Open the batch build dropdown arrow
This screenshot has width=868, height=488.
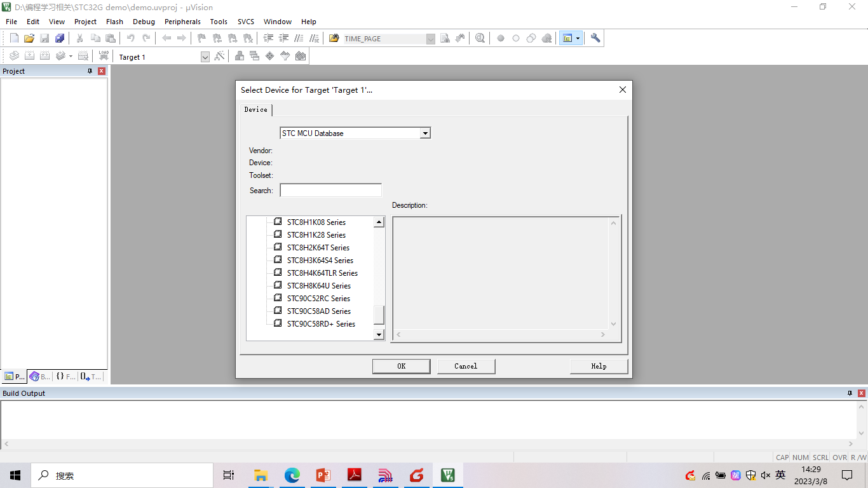click(71, 56)
